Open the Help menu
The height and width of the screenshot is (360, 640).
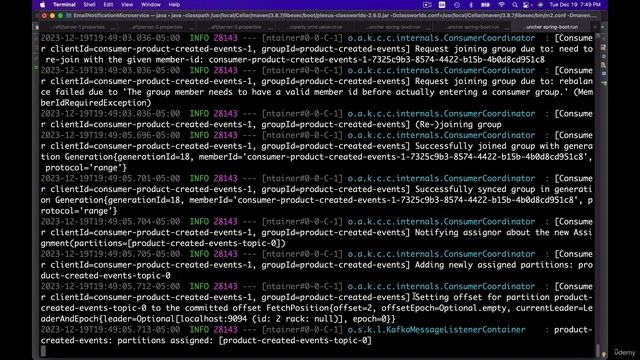pos(174,5)
